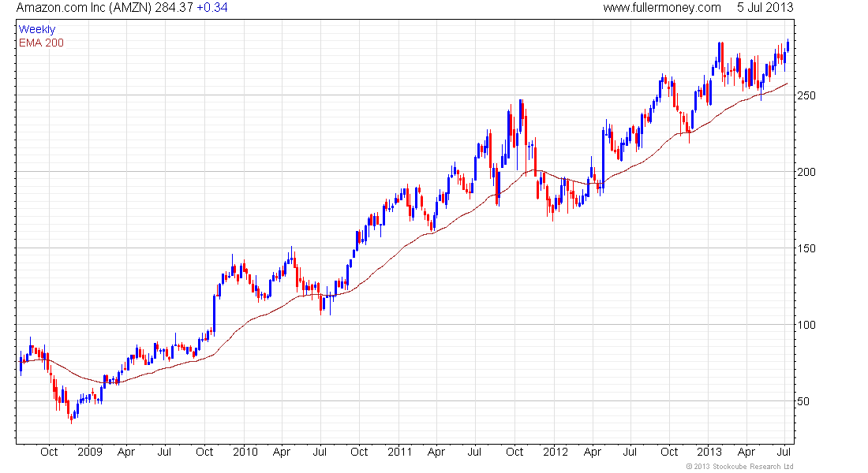
Task: Click the Stockcube Research Ltd copyright notice
Action: [x=739, y=467]
